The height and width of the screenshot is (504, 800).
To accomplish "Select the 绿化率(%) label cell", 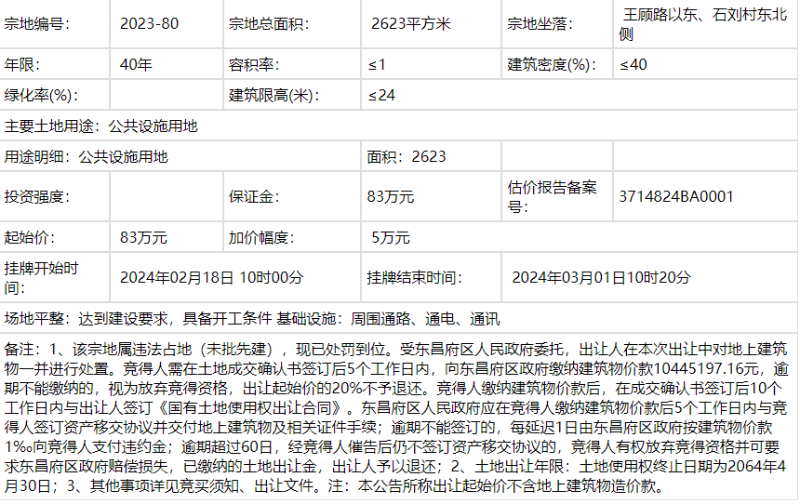I will point(41,96).
